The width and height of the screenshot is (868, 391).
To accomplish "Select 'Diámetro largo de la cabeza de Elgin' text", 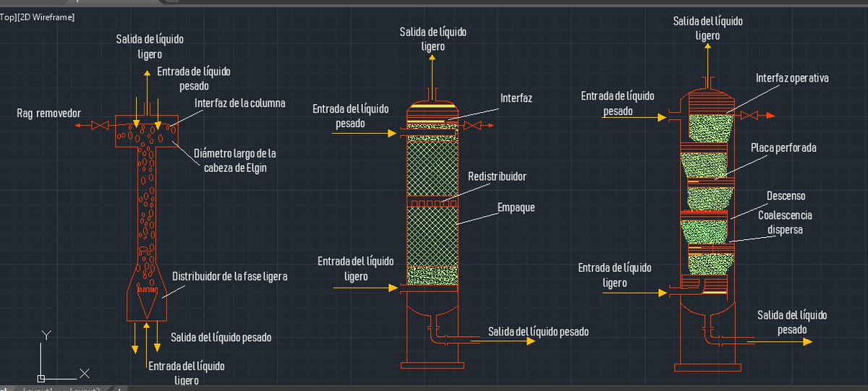I will coord(236,161).
